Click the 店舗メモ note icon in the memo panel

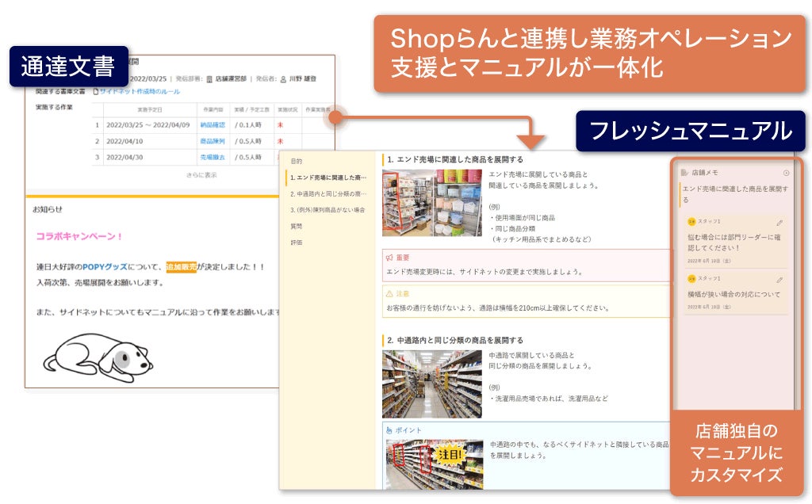(x=684, y=171)
